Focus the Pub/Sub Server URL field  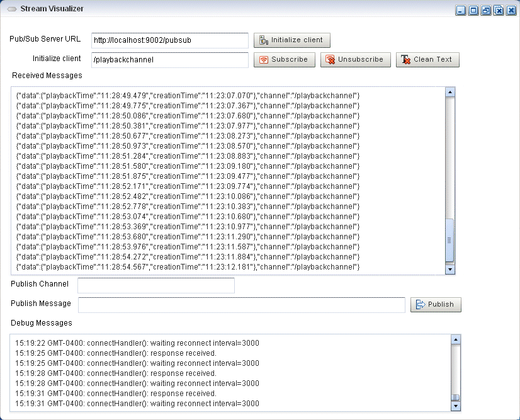pyautogui.click(x=170, y=40)
